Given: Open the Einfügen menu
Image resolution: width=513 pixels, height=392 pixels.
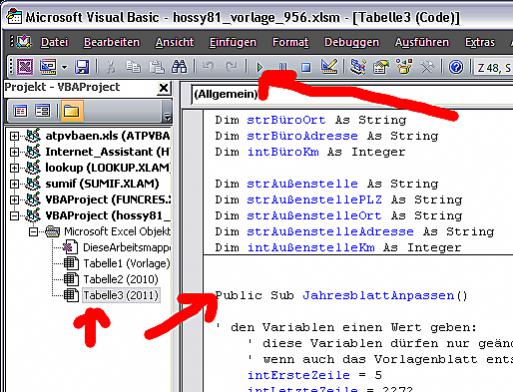Looking at the screenshot, I should [x=233, y=42].
